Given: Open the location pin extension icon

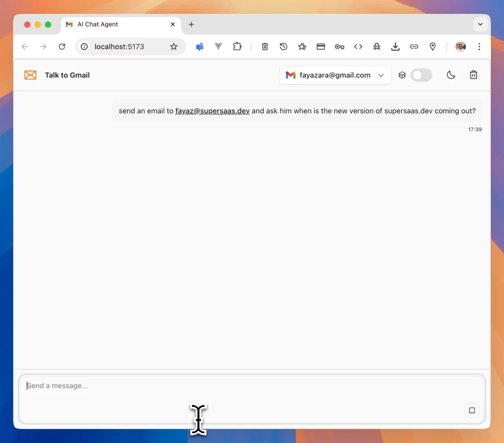Looking at the screenshot, I should click(433, 47).
